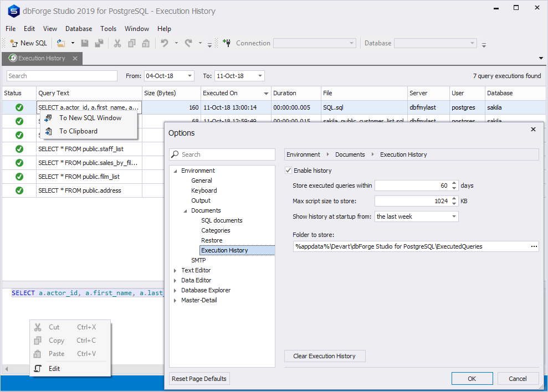Sort by the Executed On column header
548x392 pixels.
coord(236,93)
